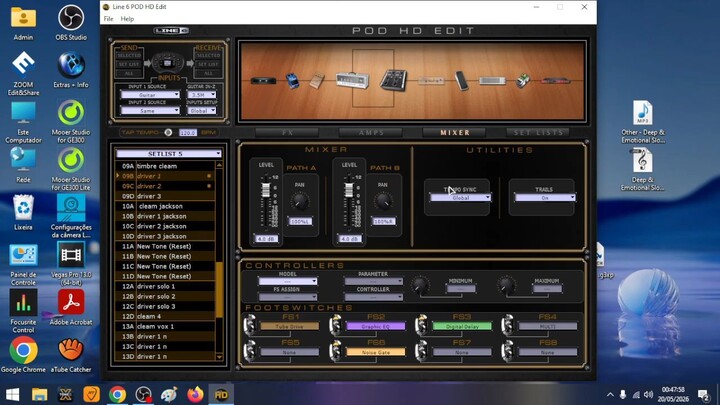
Task: Click the Path B level fader
Action: [x=349, y=190]
